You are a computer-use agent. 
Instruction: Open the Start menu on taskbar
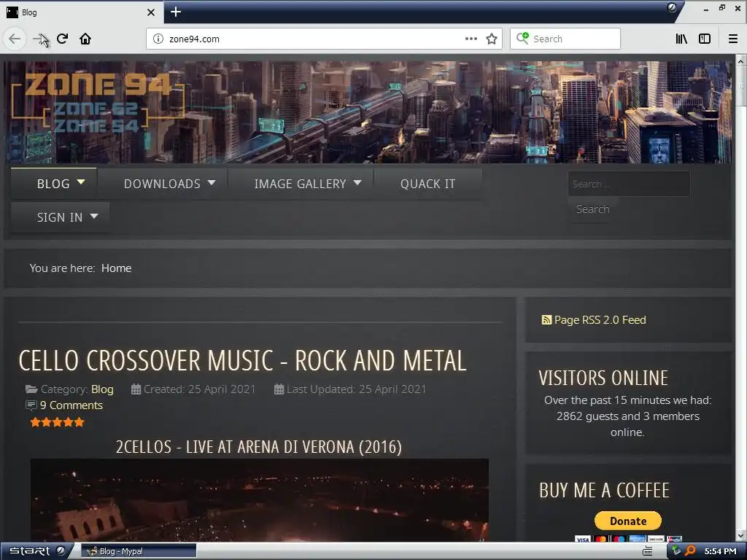pos(37,551)
